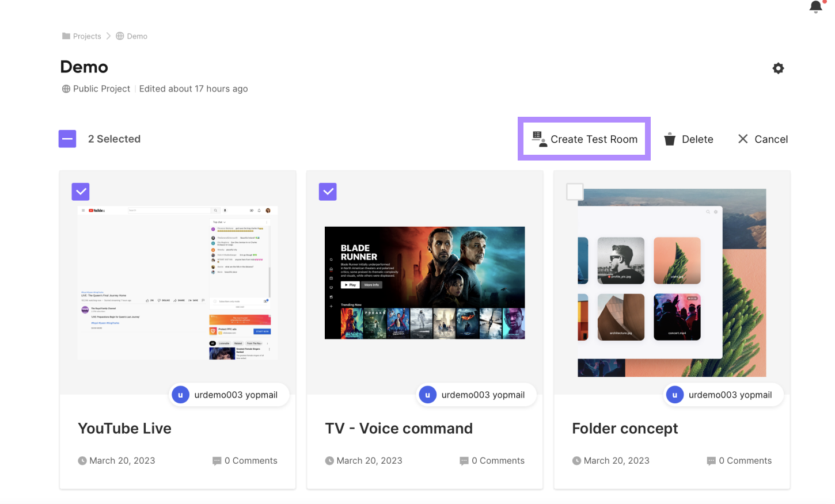Click the Demo project heading
835x504 pixels.
[84, 67]
